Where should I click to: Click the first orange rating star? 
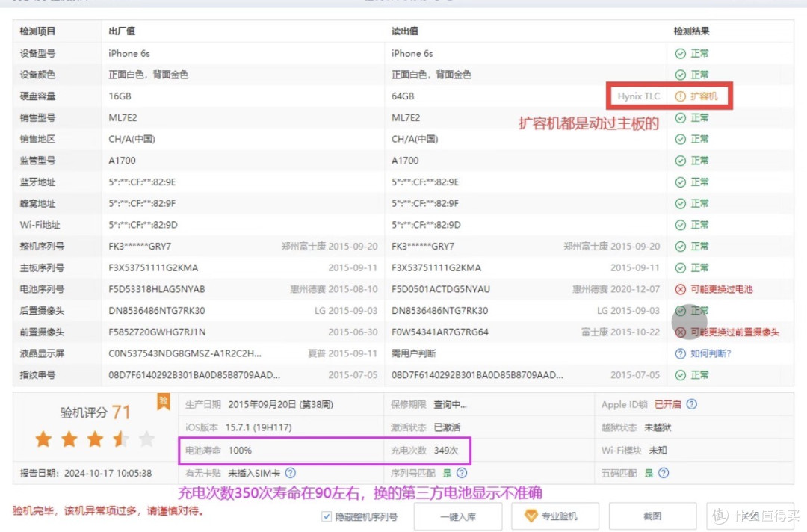(44, 439)
